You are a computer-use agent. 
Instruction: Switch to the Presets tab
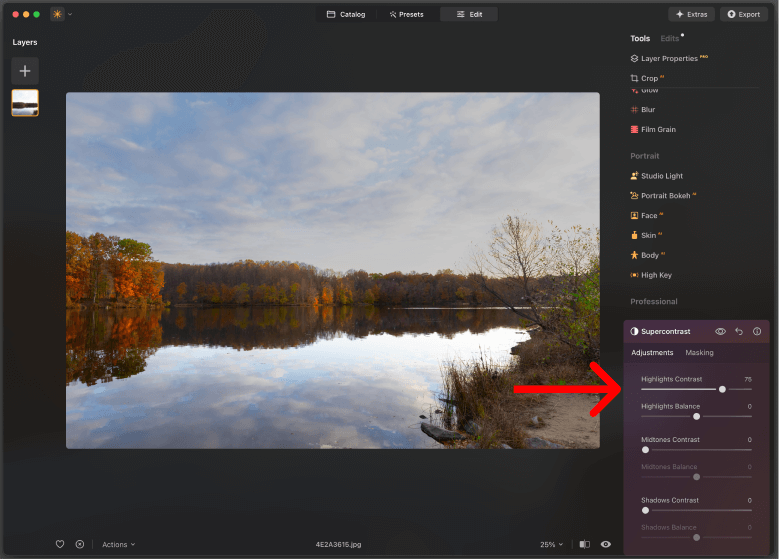(x=407, y=14)
